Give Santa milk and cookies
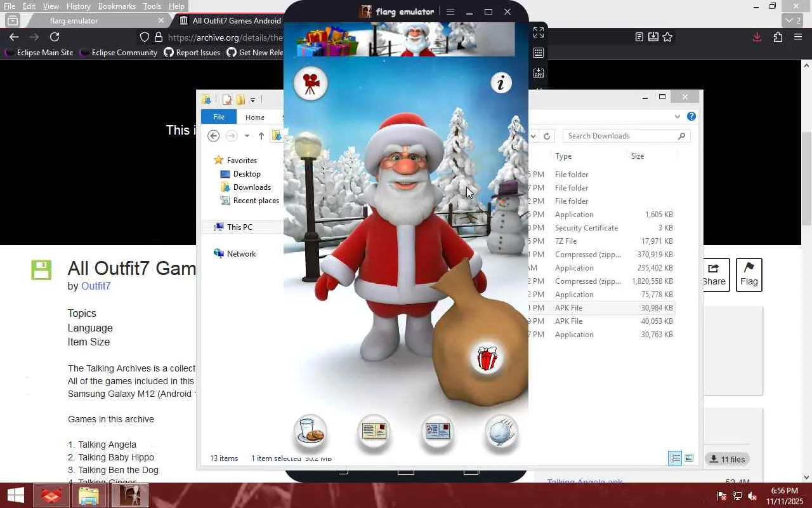Image resolution: width=812 pixels, height=508 pixels. [311, 431]
